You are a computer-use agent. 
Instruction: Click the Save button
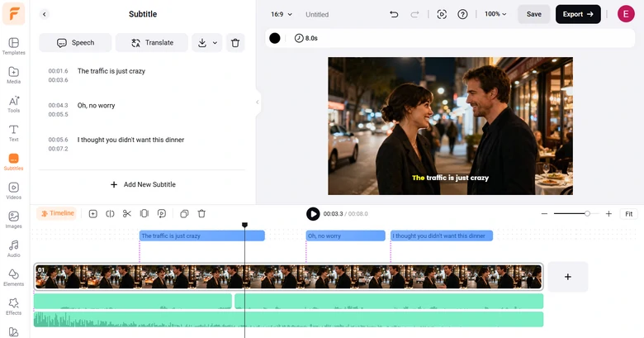point(534,14)
